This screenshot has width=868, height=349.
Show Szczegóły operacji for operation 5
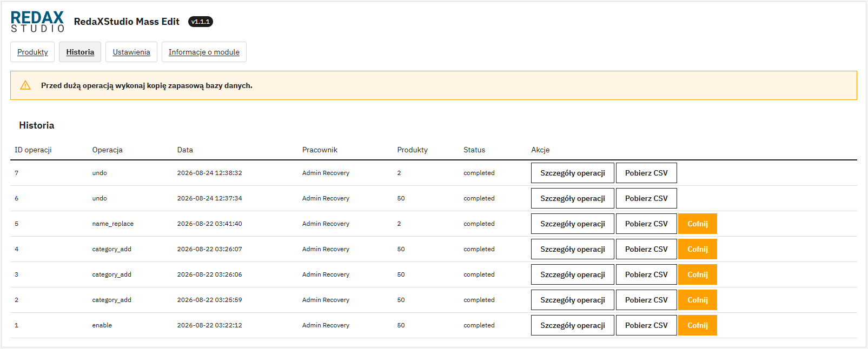point(573,224)
